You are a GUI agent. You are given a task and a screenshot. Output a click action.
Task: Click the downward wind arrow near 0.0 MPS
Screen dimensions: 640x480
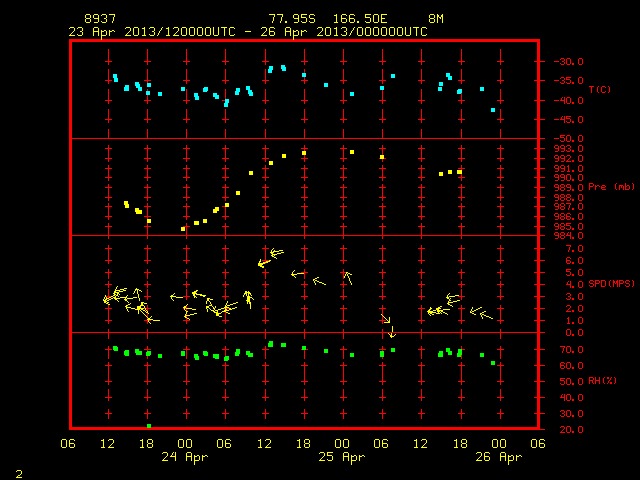click(x=392, y=332)
